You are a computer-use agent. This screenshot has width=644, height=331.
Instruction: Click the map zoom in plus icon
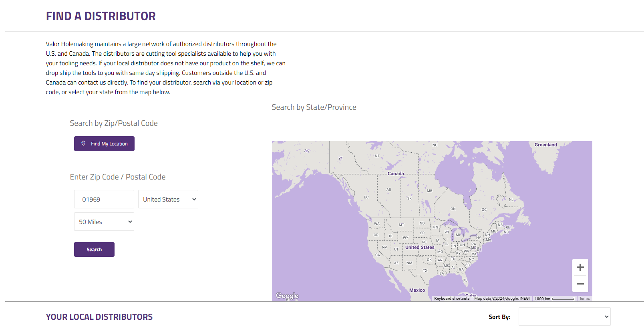[580, 267]
